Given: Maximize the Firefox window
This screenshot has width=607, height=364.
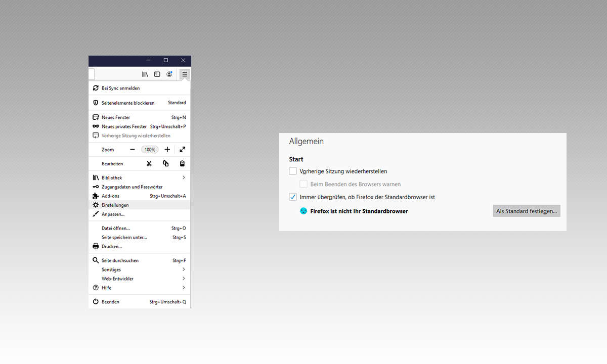Looking at the screenshot, I should point(165,60).
